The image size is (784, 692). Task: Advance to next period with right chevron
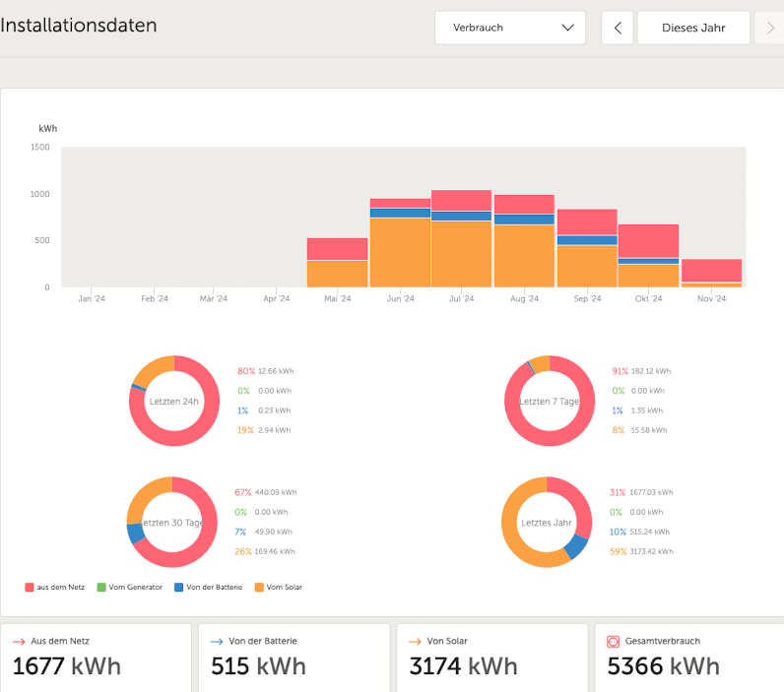tap(769, 28)
